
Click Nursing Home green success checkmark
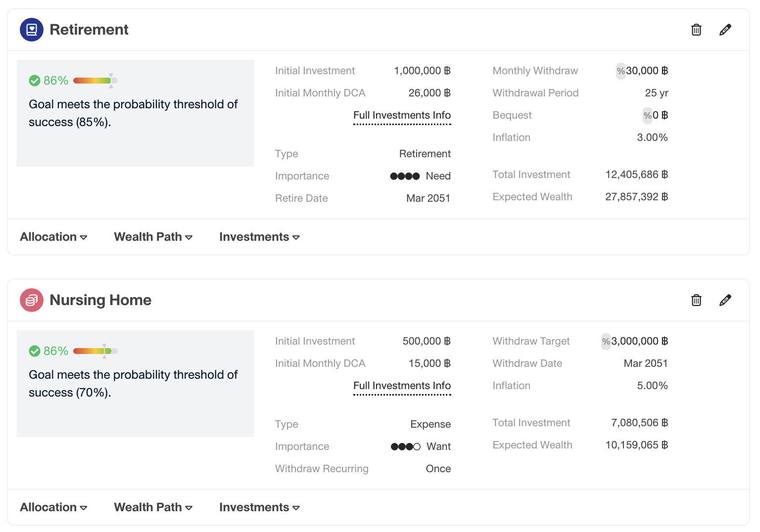click(35, 351)
